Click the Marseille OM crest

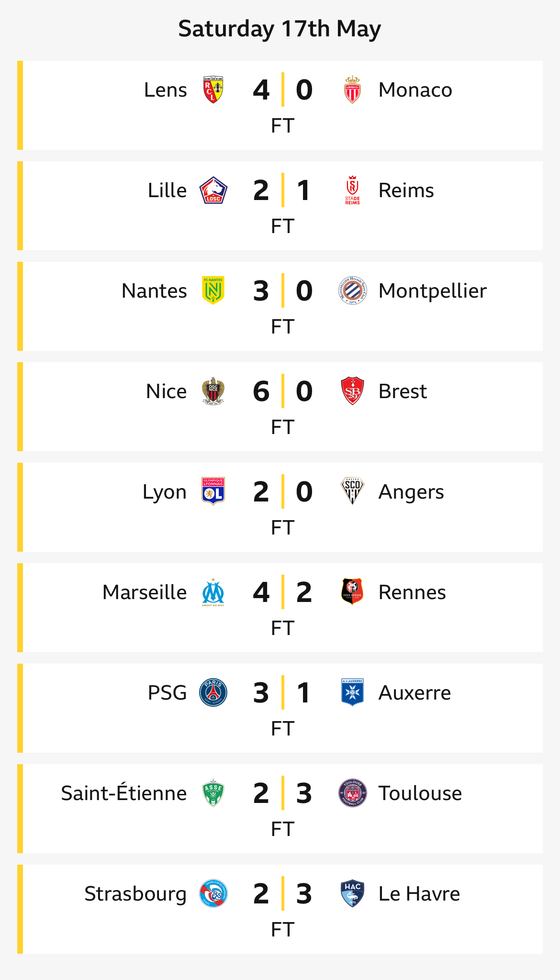pyautogui.click(x=213, y=592)
